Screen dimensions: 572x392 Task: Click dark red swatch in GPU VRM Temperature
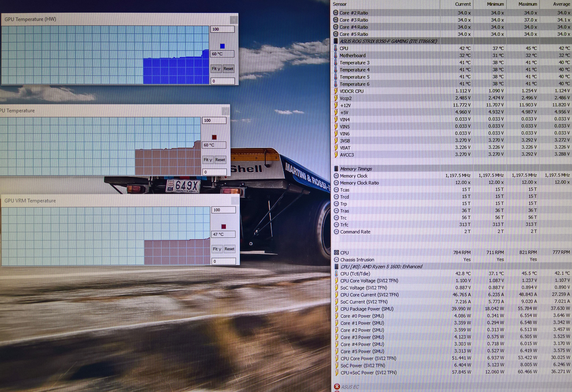pos(224,227)
